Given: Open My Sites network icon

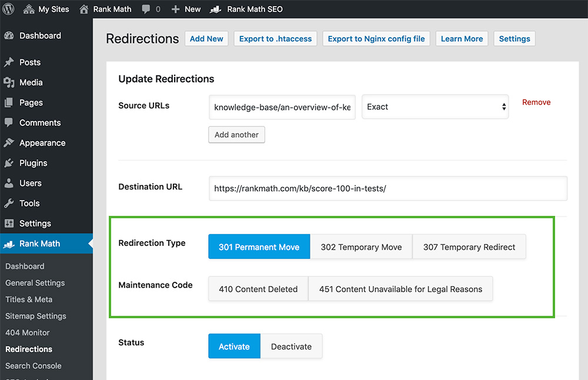Looking at the screenshot, I should point(29,9).
